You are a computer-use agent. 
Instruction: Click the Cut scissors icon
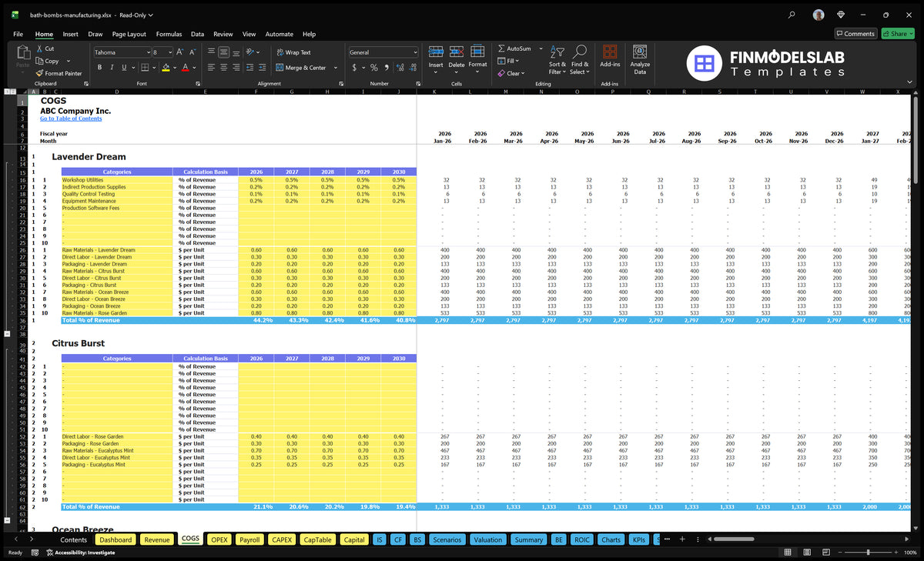[39, 48]
